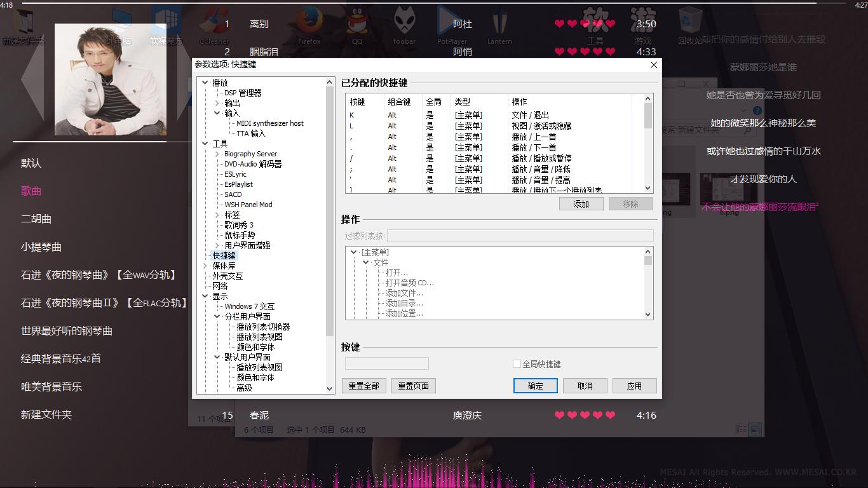Open the 回收站 recycle bin
The width and height of the screenshot is (868, 488).
[x=689, y=19]
